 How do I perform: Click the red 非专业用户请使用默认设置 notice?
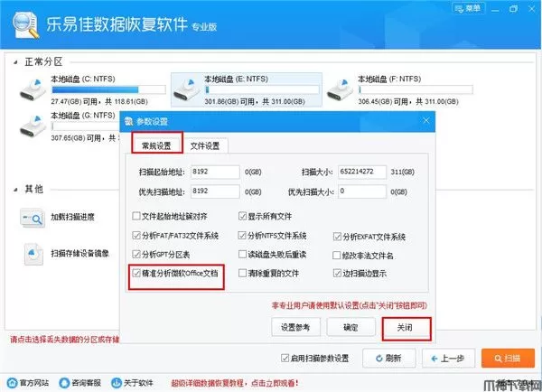point(350,305)
